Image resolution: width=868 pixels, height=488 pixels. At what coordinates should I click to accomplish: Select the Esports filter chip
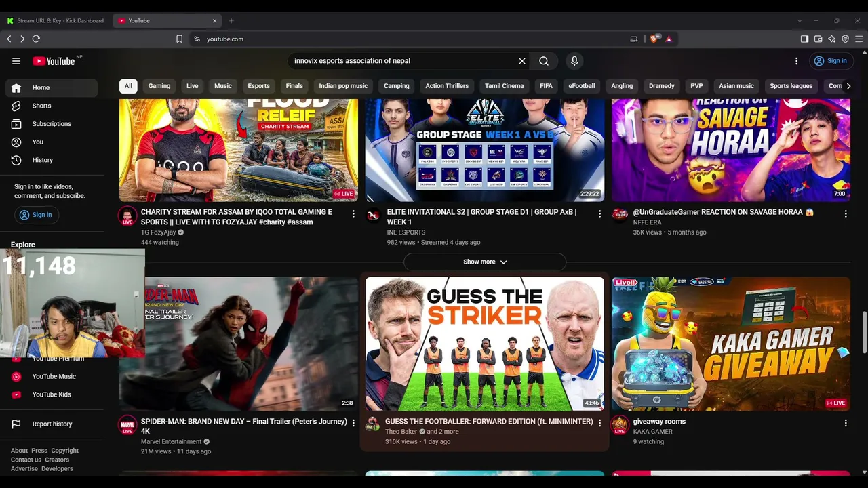(258, 86)
